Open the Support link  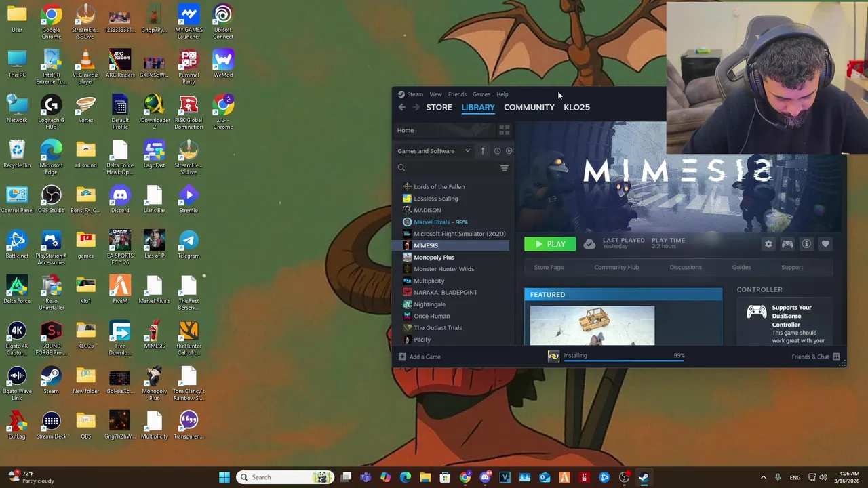click(x=792, y=267)
